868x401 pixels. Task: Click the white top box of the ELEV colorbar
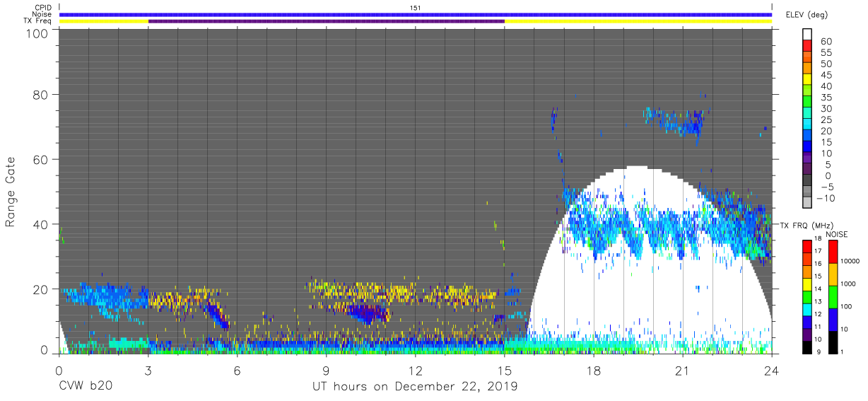(807, 35)
